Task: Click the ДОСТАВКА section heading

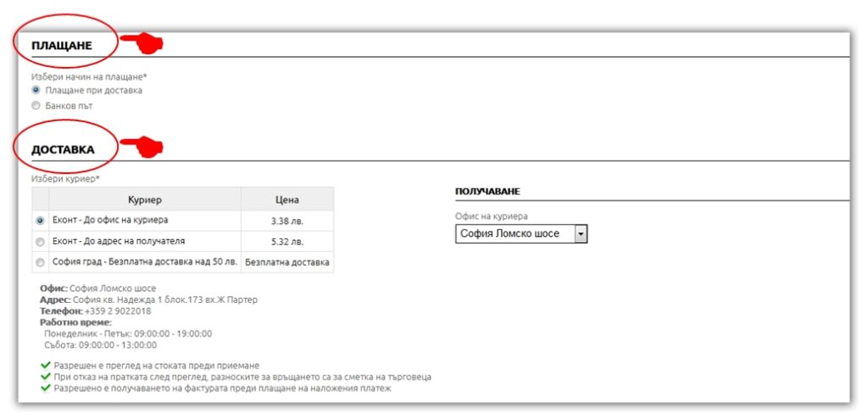Action: click(63, 149)
